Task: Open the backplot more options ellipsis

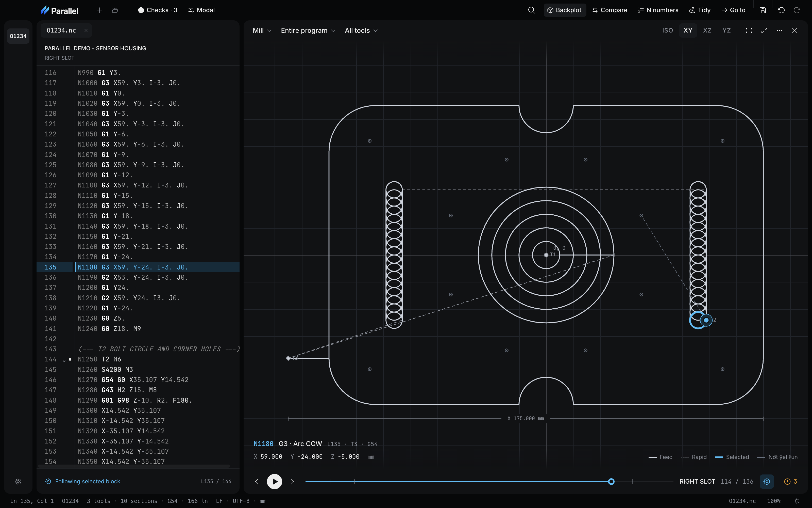Action: (780, 30)
